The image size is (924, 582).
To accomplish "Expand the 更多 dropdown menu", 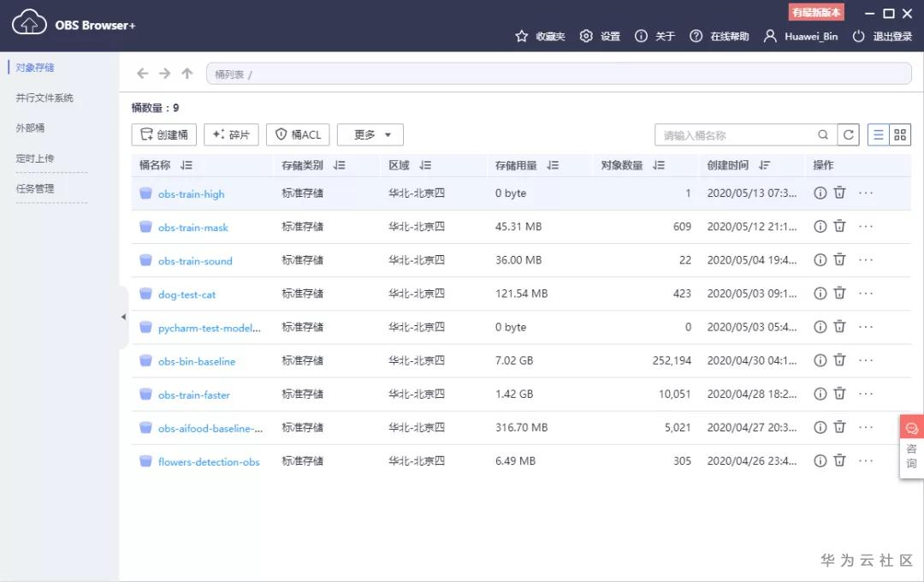I will pyautogui.click(x=370, y=135).
